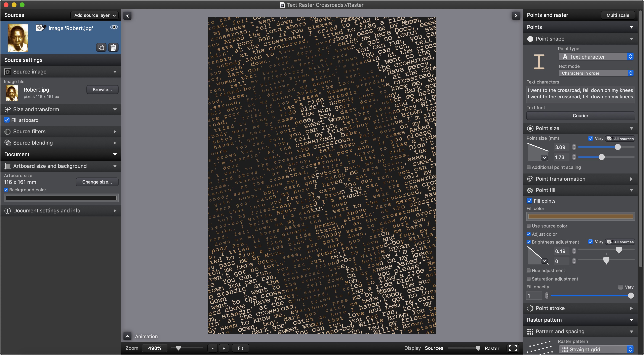
Task: Open the Animation panel with the up arrow
Action: point(127,336)
